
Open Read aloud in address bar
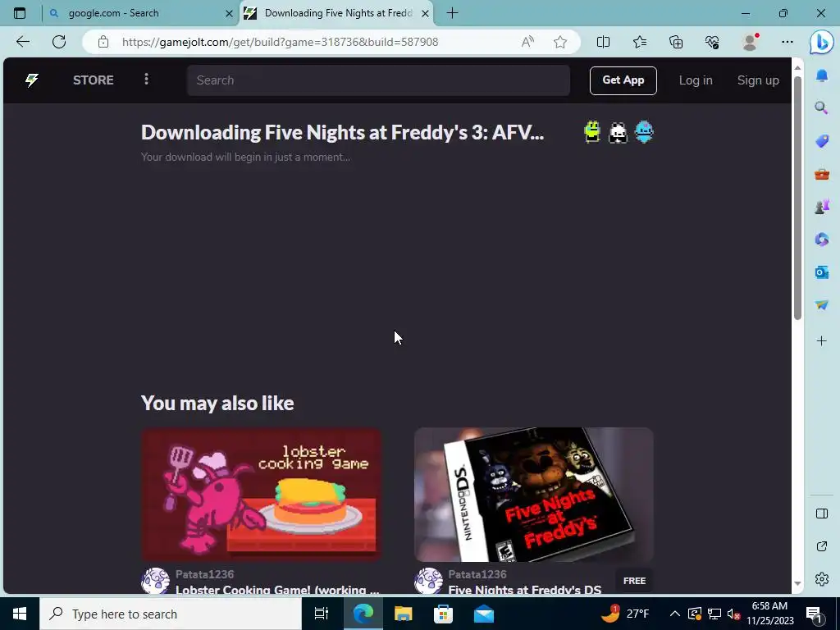point(527,42)
